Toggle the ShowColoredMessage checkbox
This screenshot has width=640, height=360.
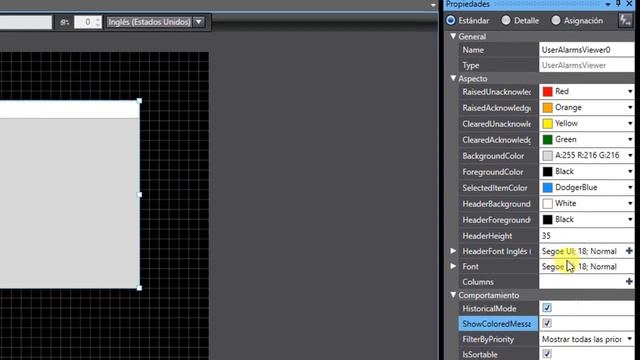coord(547,323)
